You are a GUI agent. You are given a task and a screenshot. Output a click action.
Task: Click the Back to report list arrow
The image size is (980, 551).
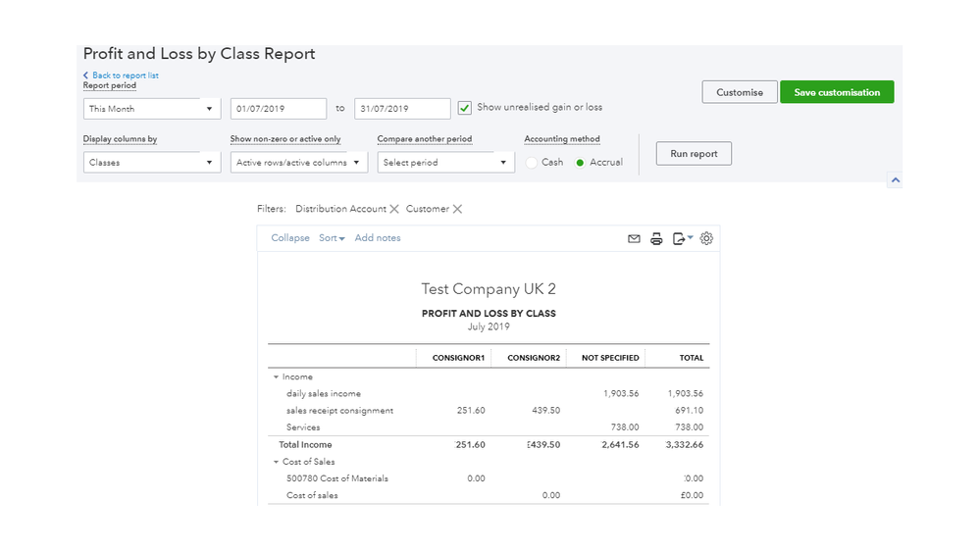click(x=85, y=75)
